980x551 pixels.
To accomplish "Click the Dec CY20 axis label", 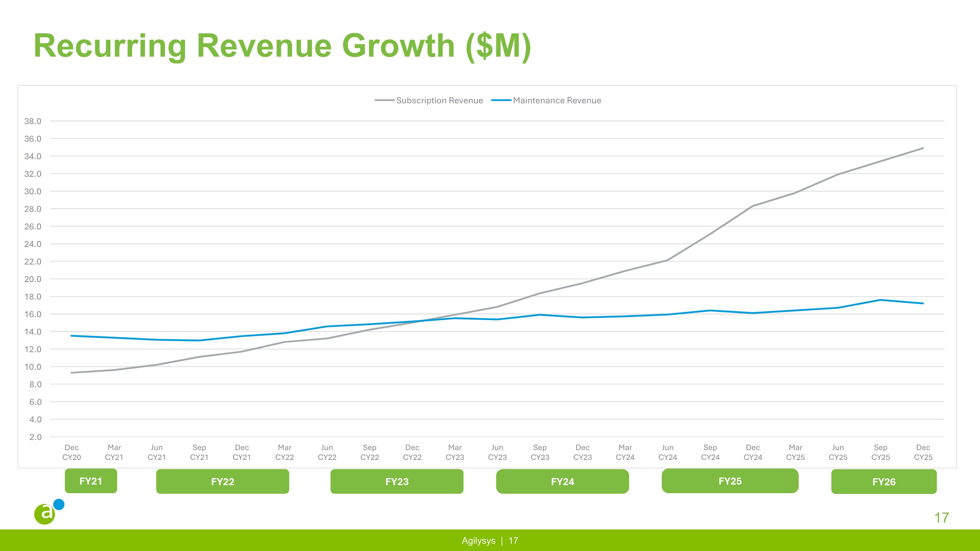I will click(72, 452).
